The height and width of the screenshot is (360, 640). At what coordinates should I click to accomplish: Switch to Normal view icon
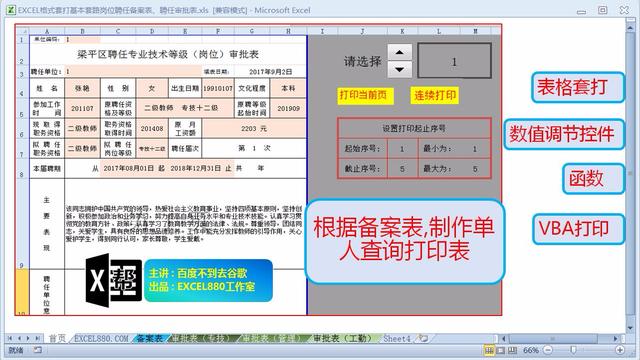489,350
